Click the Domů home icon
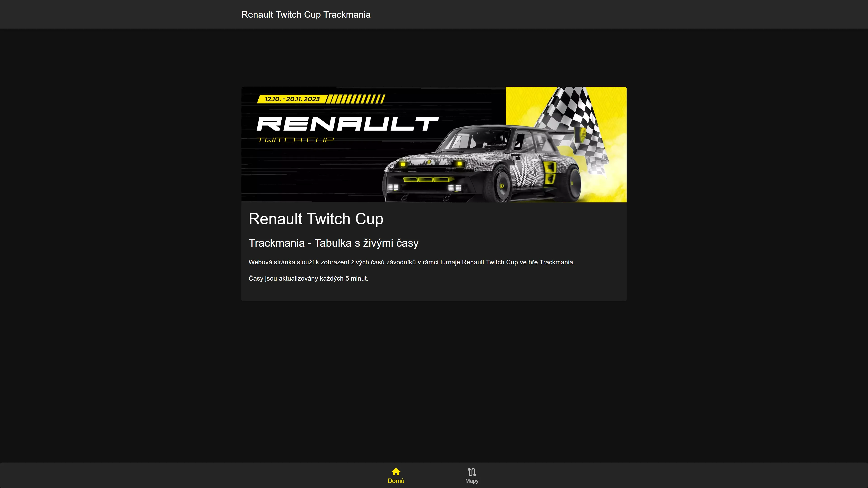Image resolution: width=868 pixels, height=488 pixels. pos(396,472)
